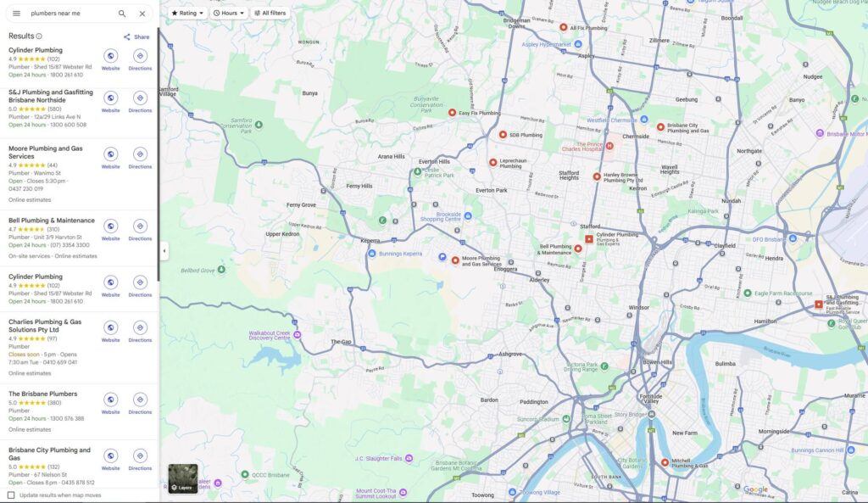Open S&J Plumbing and Gasfitting Brisbane Northside listing

(51, 97)
